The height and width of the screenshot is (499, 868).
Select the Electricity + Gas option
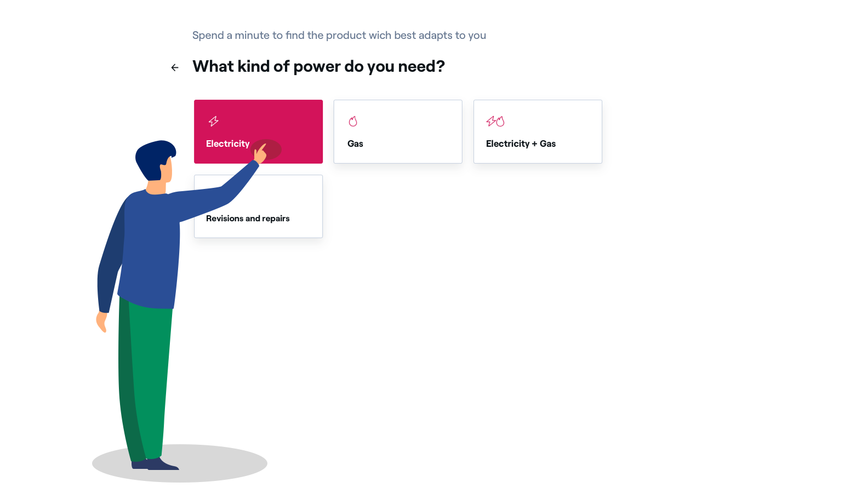[538, 131]
